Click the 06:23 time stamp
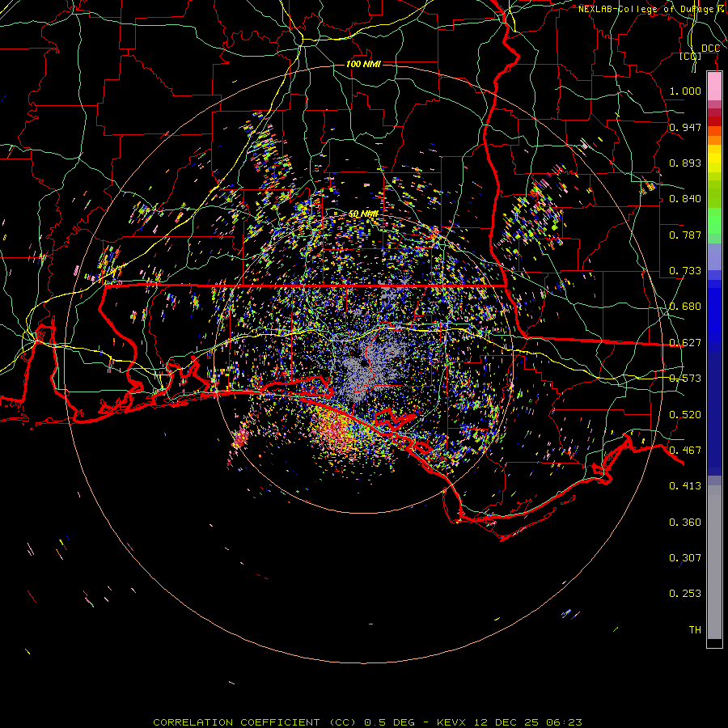The image size is (728, 728). [565, 722]
